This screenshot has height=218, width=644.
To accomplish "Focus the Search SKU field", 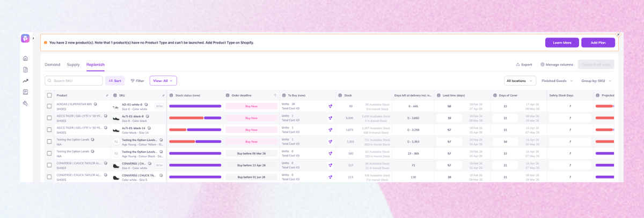I will (74, 81).
